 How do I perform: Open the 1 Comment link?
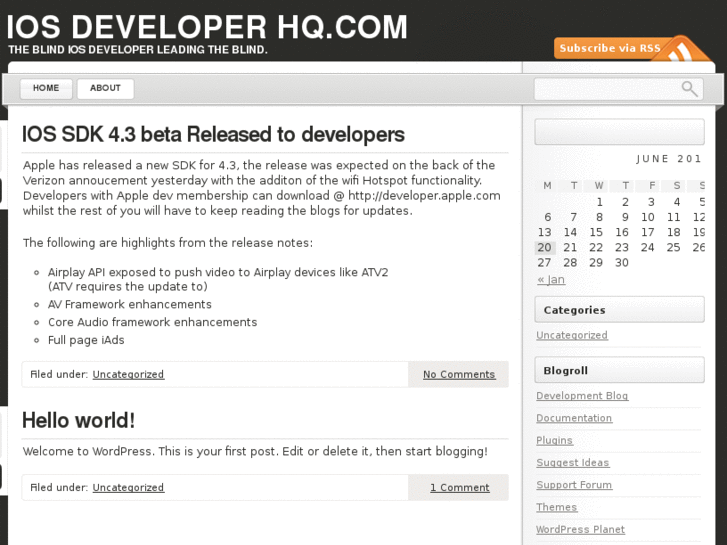point(459,487)
